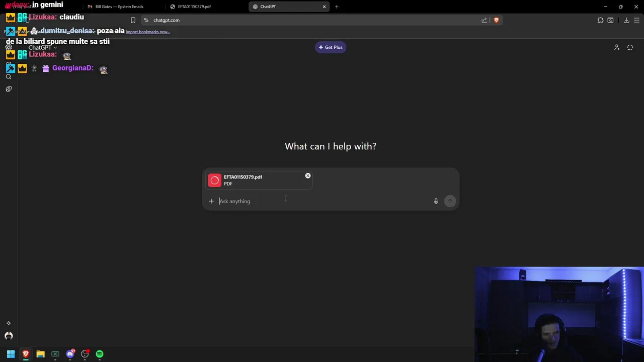This screenshot has width=644, height=362.
Task: Click the Get Plus button
Action: [x=331, y=47]
